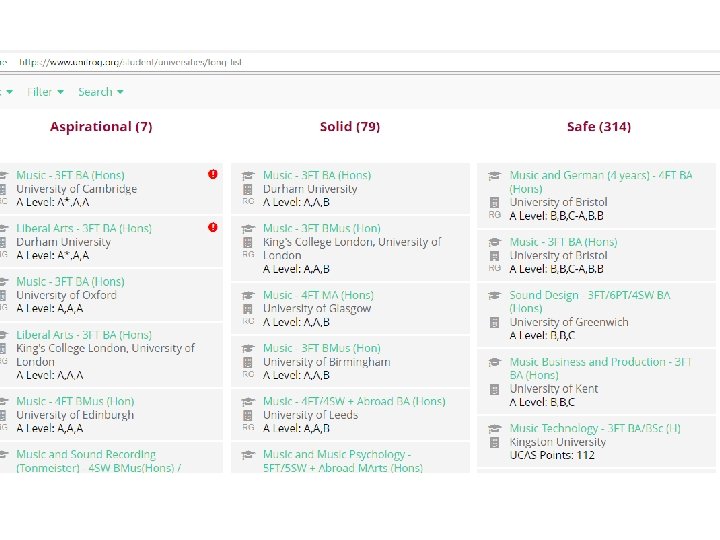This screenshot has width=720, height=540.
Task: Open Music and German 4FT BA link
Action: 601,182
